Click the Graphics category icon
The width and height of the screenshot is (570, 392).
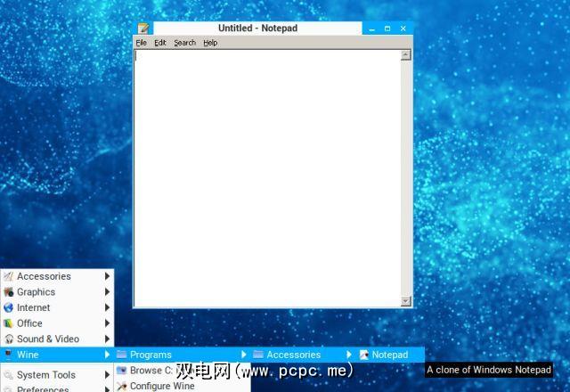pyautogui.click(x=8, y=292)
